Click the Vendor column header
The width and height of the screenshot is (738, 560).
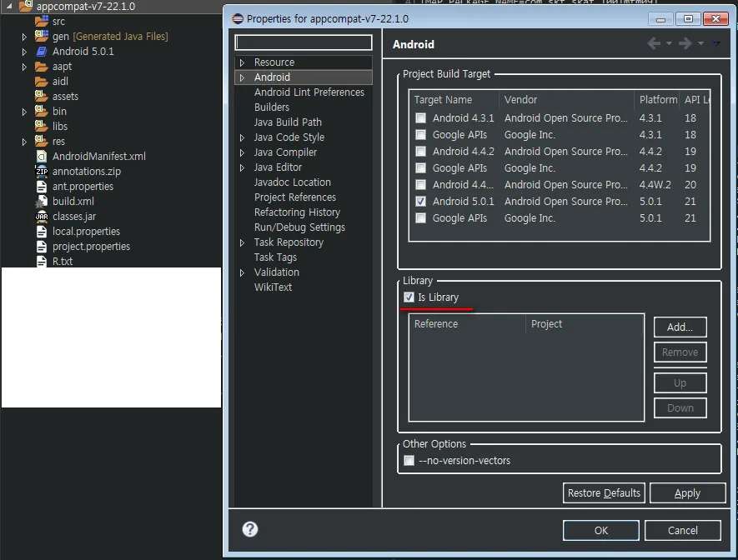[566, 100]
